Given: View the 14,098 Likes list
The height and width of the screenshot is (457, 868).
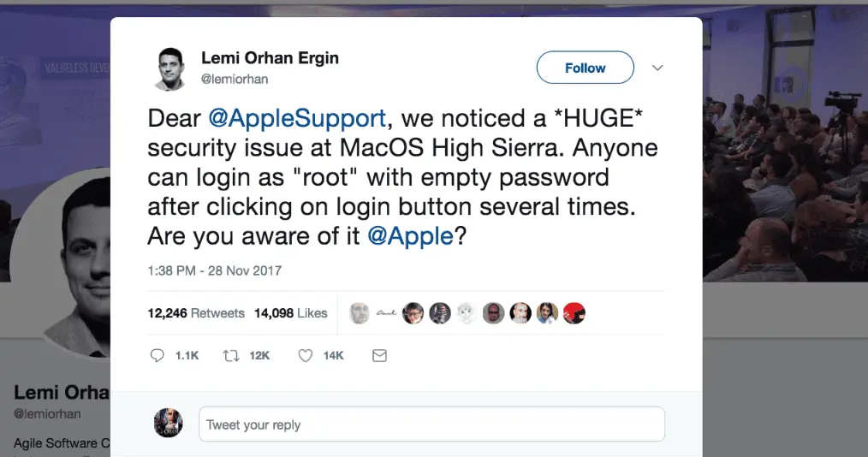Looking at the screenshot, I should click(x=290, y=313).
